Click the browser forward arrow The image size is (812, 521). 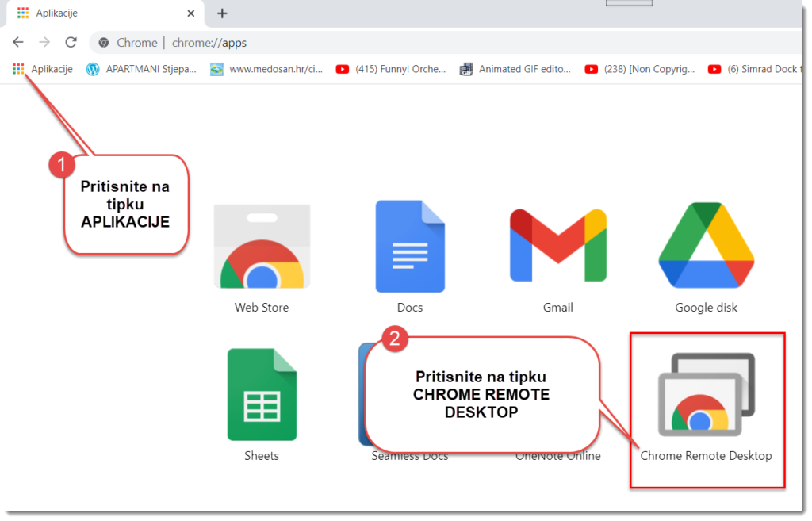[44, 43]
